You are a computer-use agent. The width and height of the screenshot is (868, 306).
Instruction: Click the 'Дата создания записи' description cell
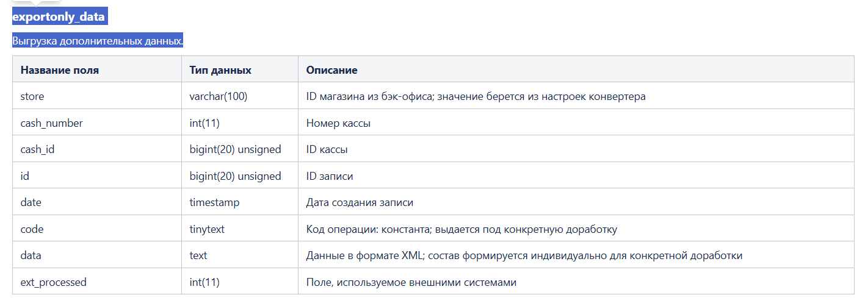(x=360, y=202)
